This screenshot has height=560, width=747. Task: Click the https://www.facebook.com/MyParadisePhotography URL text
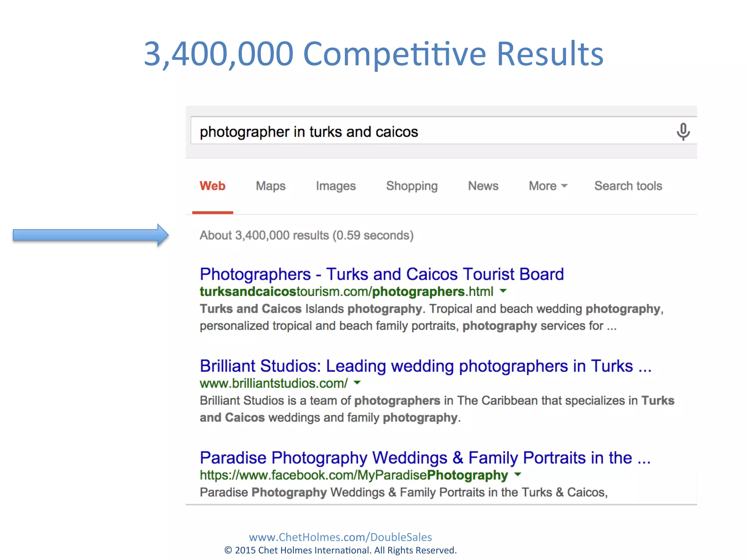pyautogui.click(x=354, y=475)
